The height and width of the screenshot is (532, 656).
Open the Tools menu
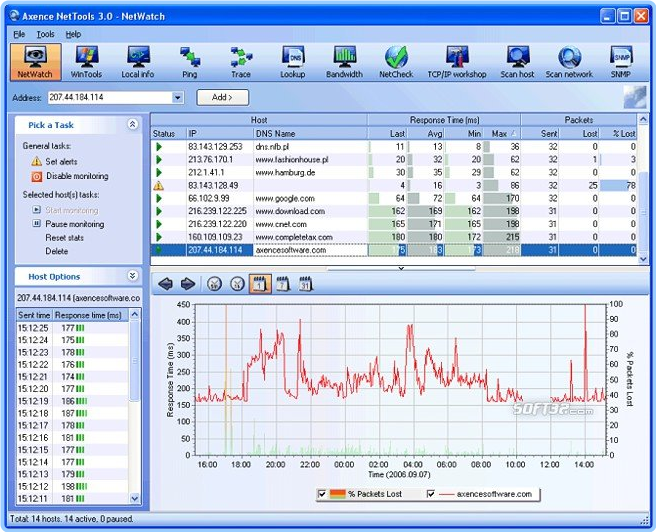tap(45, 34)
